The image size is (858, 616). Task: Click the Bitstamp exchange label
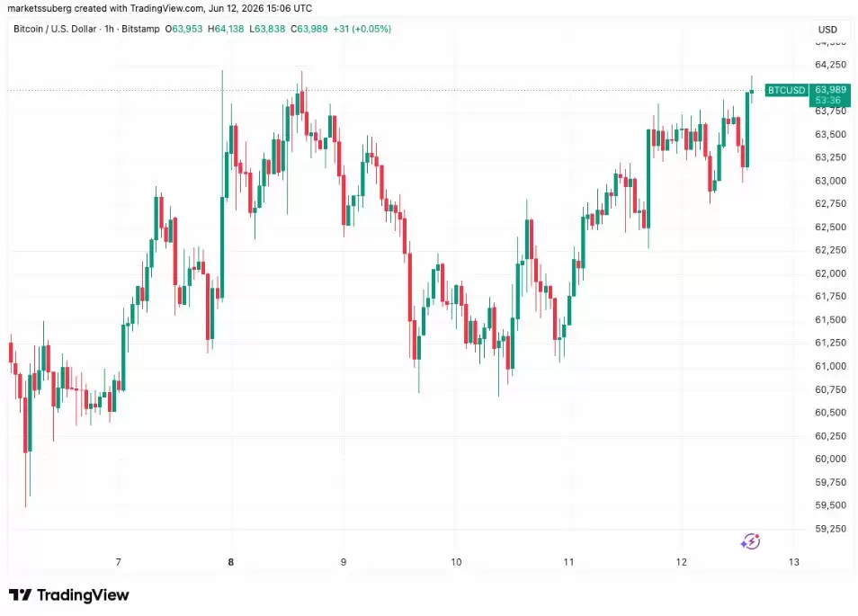click(x=140, y=29)
